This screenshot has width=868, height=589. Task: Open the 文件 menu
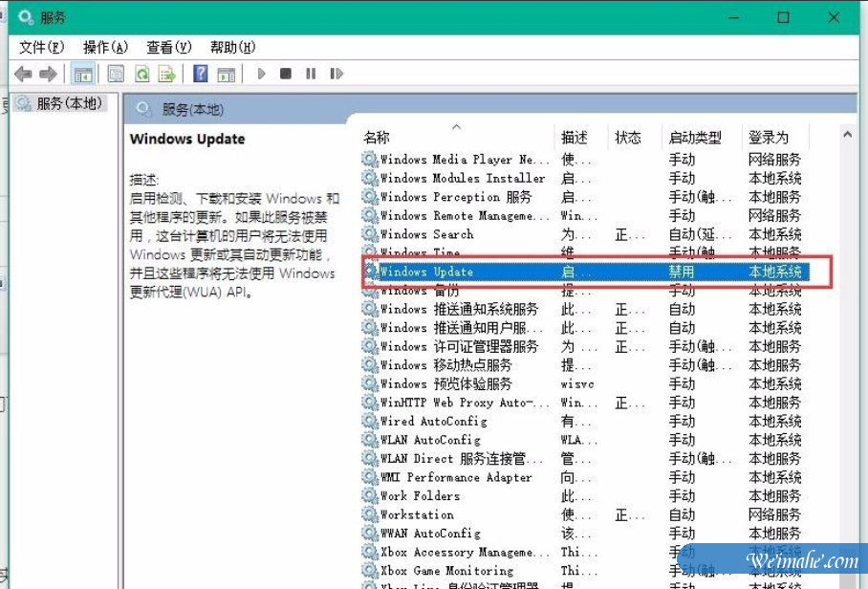(x=39, y=46)
